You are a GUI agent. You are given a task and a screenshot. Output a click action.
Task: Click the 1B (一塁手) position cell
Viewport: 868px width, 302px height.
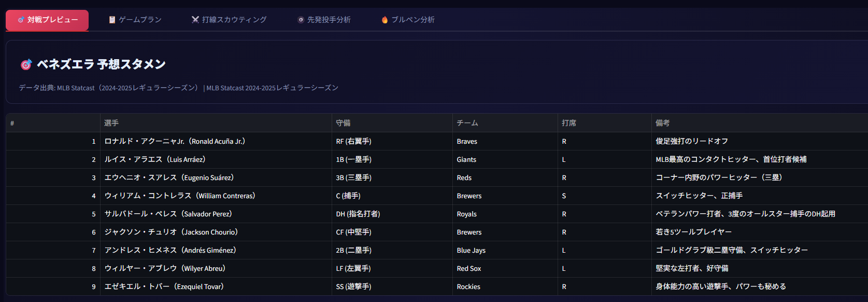pos(392,159)
